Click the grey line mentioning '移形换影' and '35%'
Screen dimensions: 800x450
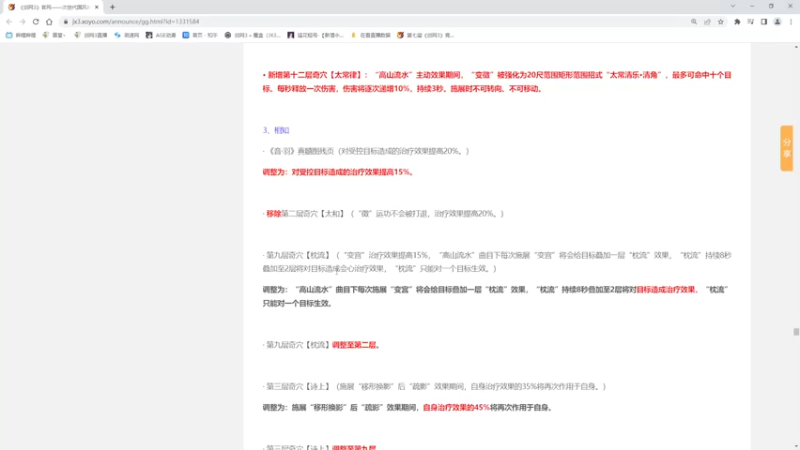pos(435,386)
